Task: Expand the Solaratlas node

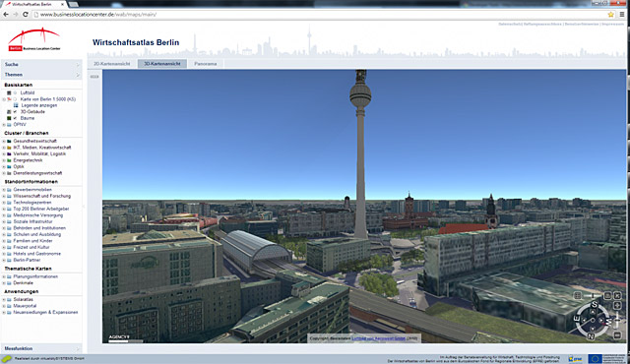Action: click(4, 299)
